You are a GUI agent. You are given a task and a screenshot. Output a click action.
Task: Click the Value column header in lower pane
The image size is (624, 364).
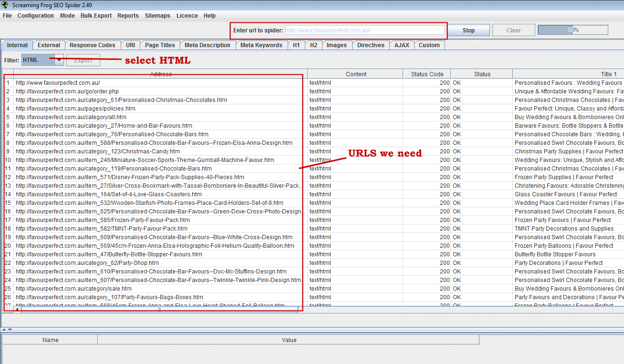[289, 340]
